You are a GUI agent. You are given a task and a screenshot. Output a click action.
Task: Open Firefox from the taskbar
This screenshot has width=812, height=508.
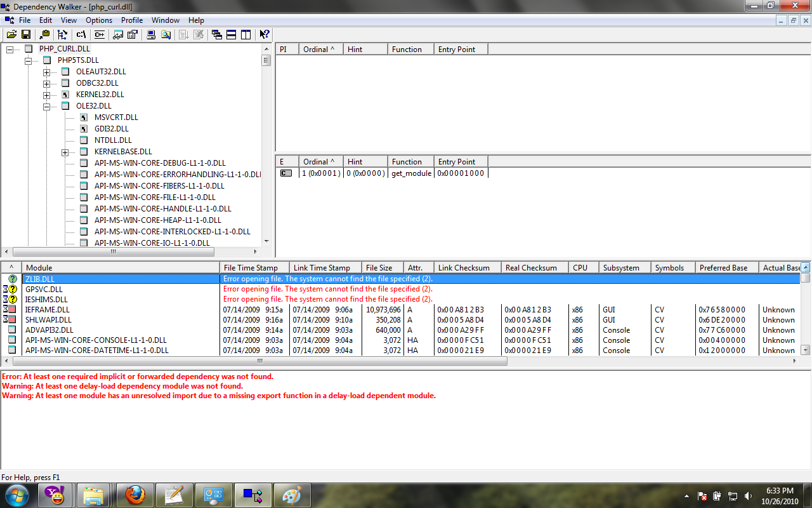pyautogui.click(x=135, y=495)
